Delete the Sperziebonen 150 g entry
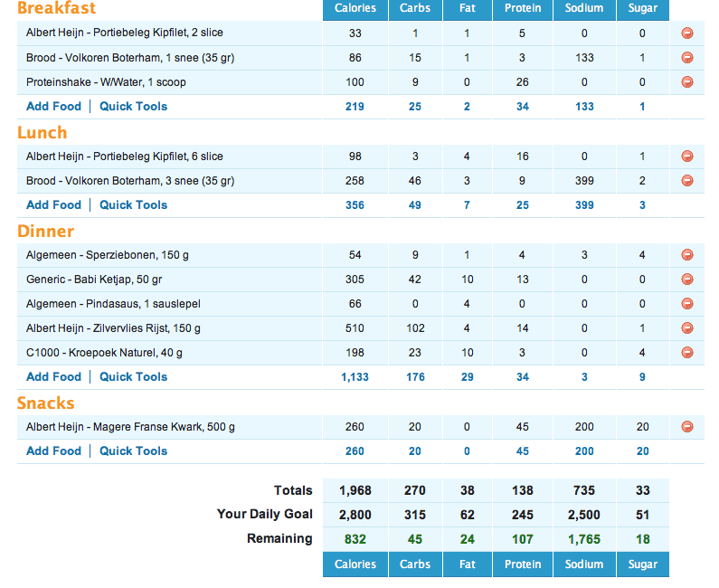719x588 pixels. 687,255
